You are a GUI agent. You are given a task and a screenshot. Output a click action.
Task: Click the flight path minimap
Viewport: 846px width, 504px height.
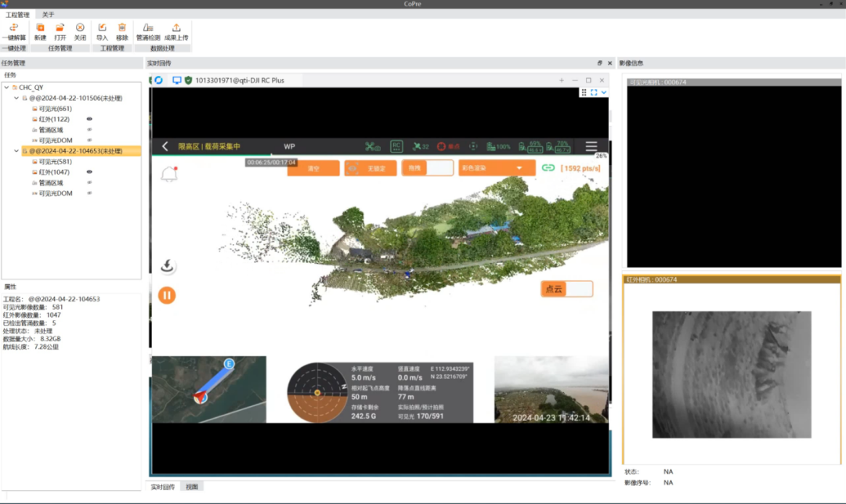coord(209,389)
